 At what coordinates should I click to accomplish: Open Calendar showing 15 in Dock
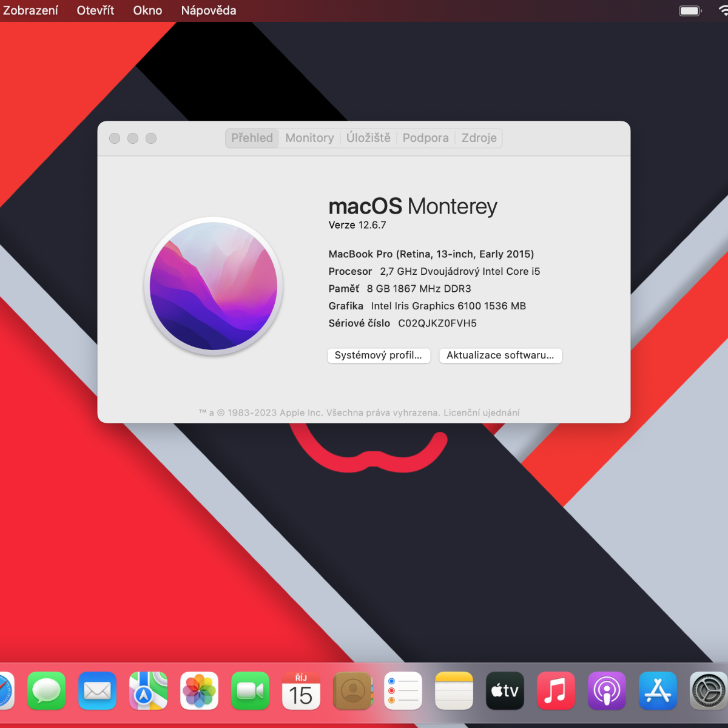pos(301,691)
